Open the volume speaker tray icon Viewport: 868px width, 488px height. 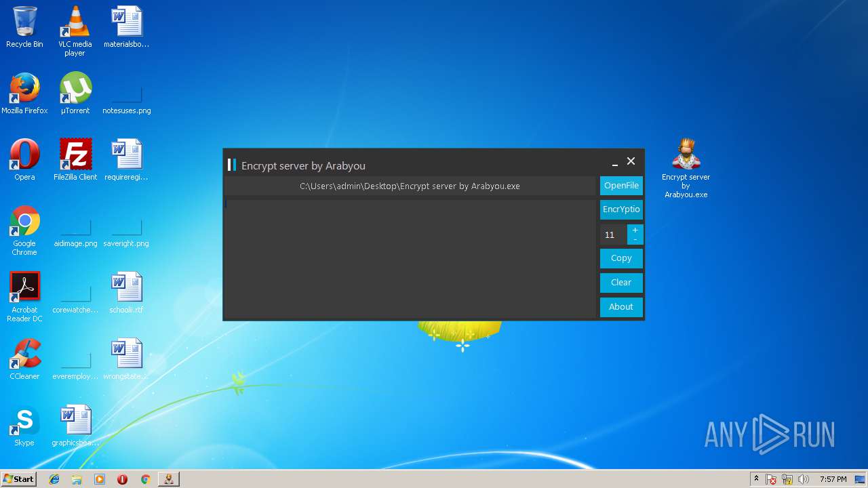804,479
